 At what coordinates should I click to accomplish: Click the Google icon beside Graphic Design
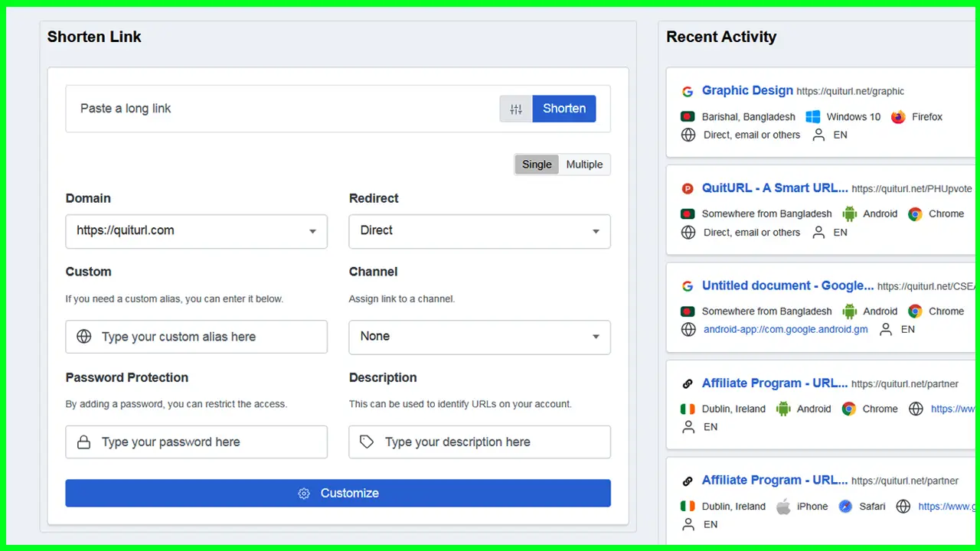(x=687, y=91)
